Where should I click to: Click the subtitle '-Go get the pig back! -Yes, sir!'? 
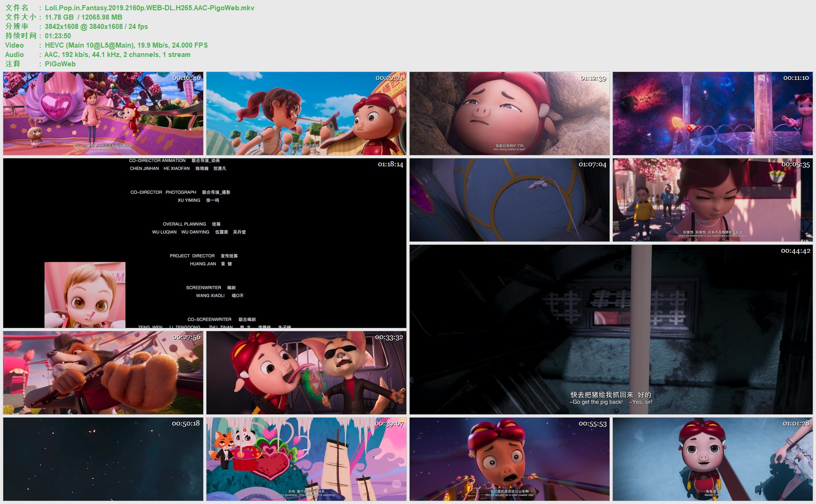tap(610, 402)
